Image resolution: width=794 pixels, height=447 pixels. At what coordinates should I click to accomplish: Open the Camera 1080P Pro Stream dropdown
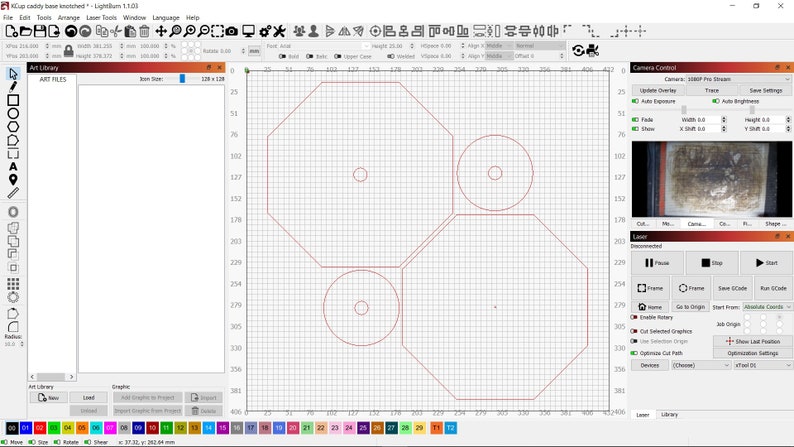coord(738,79)
